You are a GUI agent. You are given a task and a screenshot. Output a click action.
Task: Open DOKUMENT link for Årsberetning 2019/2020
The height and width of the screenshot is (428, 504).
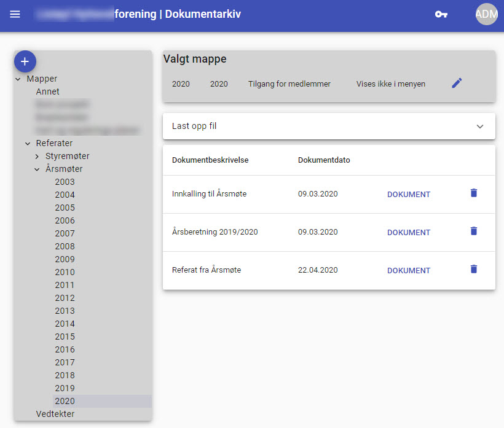click(x=408, y=233)
